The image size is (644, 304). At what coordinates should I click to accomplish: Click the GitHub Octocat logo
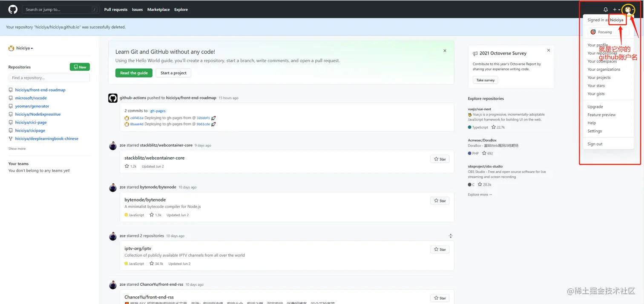point(13,9)
